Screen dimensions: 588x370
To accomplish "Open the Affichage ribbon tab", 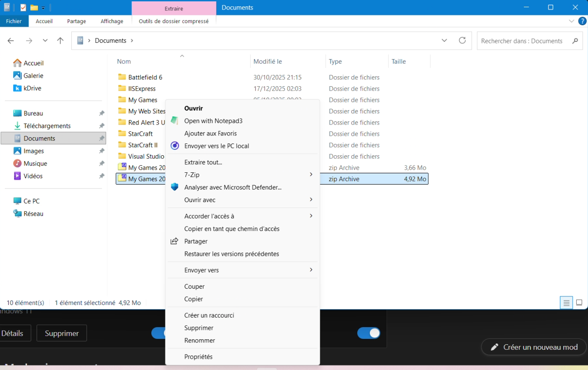I will 112,21.
